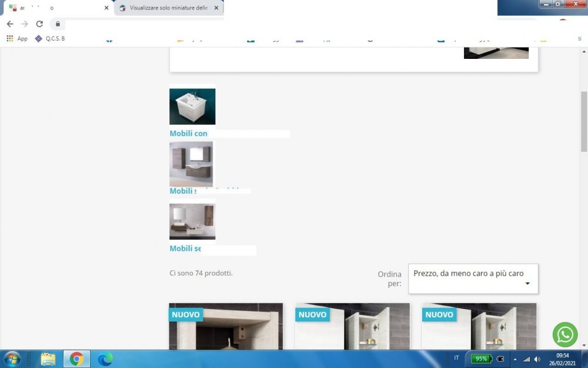Open the second NUOVO product image
Viewport: 588px width, 368px height.
(352, 327)
